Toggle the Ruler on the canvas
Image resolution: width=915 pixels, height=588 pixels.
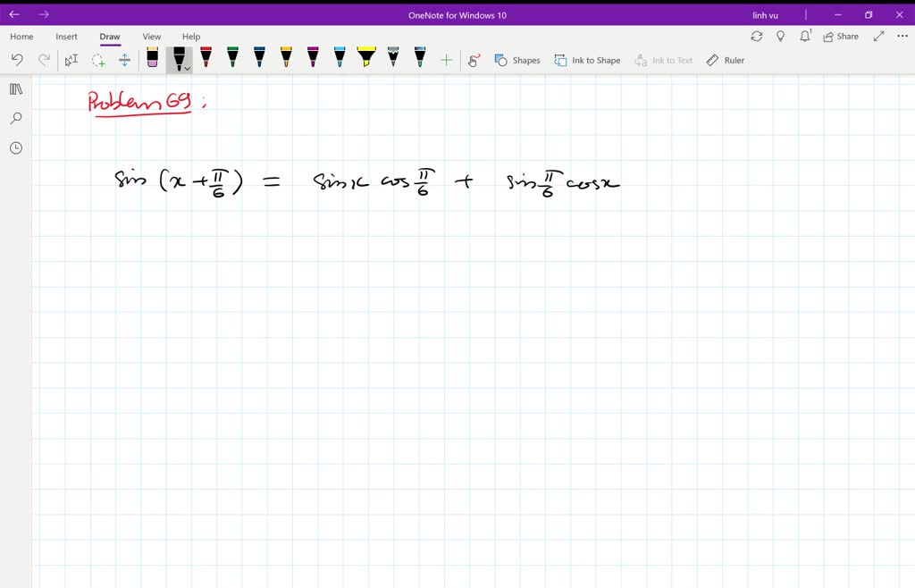pos(726,59)
